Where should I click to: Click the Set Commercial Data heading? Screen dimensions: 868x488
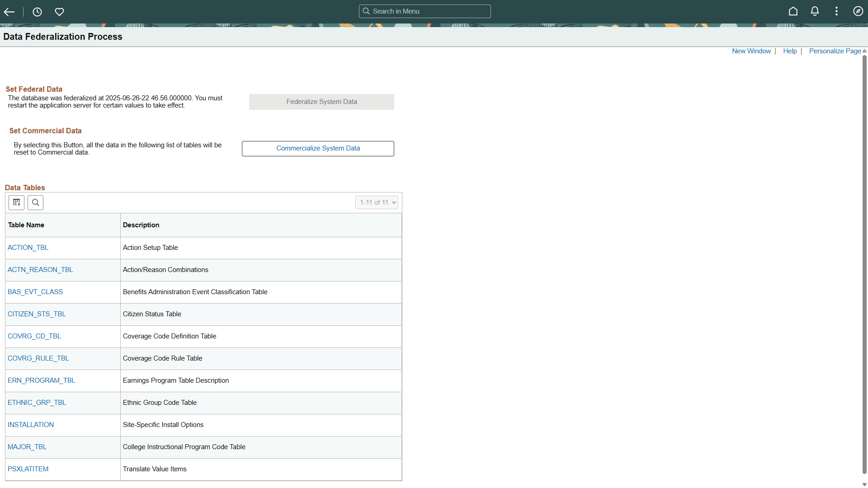tap(45, 131)
